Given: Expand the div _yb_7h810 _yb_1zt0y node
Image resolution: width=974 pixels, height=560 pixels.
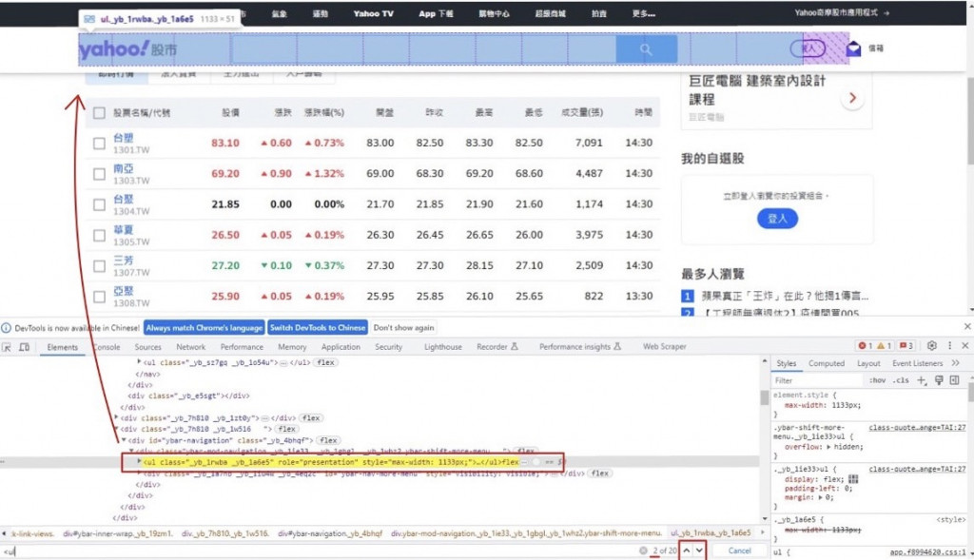Looking at the screenshot, I should click(x=116, y=417).
